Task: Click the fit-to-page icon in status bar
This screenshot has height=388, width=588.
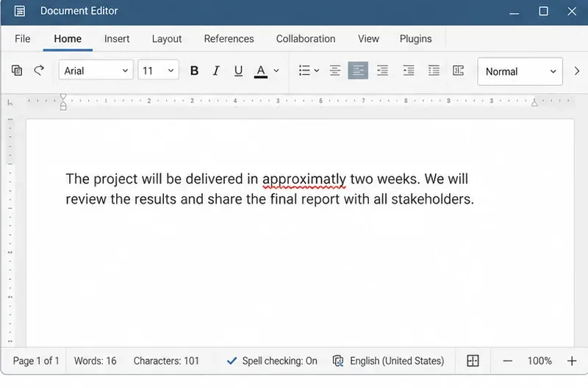Action: (473, 361)
